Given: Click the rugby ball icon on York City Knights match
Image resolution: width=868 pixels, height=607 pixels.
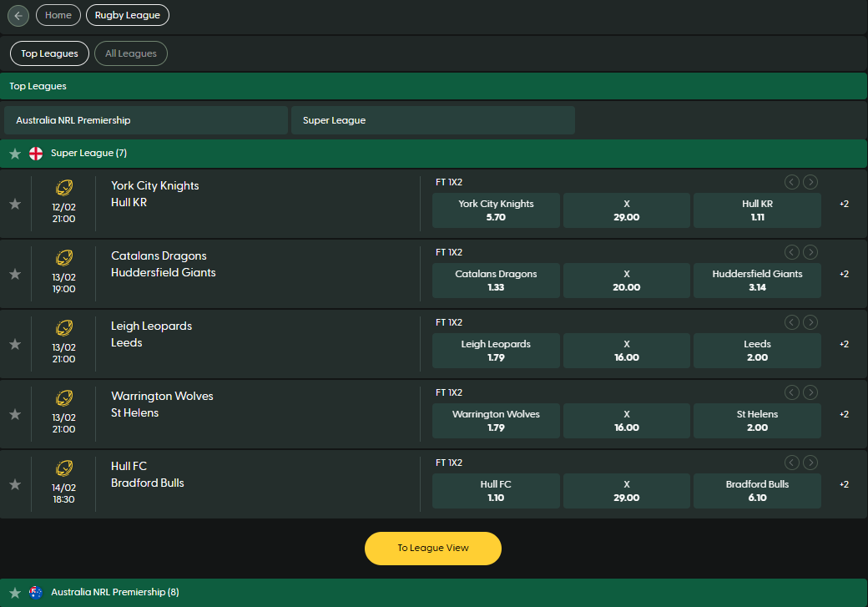Looking at the screenshot, I should click(64, 188).
